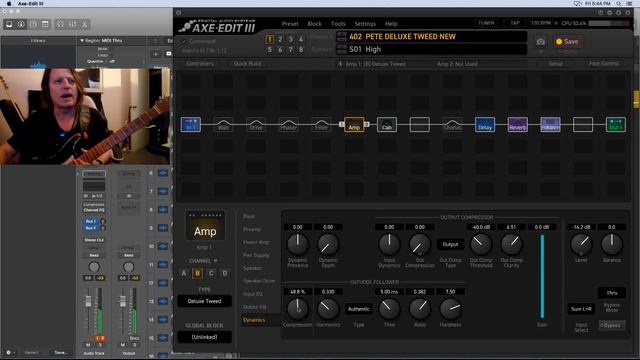Open the preset name 402 Pete Deluxe Tweed dropdown
640x360 pixels.
coord(432,37)
